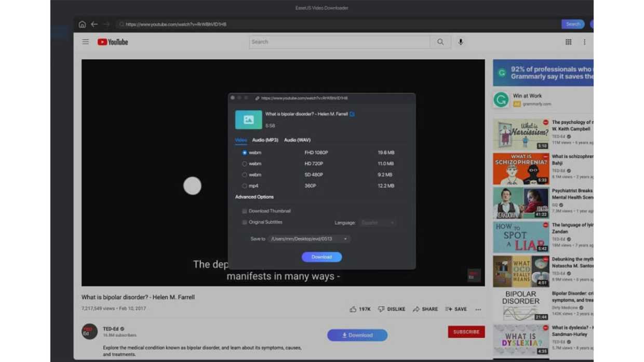Open the YouTube hamburger menu
This screenshot has height=362, width=644.
click(x=85, y=42)
